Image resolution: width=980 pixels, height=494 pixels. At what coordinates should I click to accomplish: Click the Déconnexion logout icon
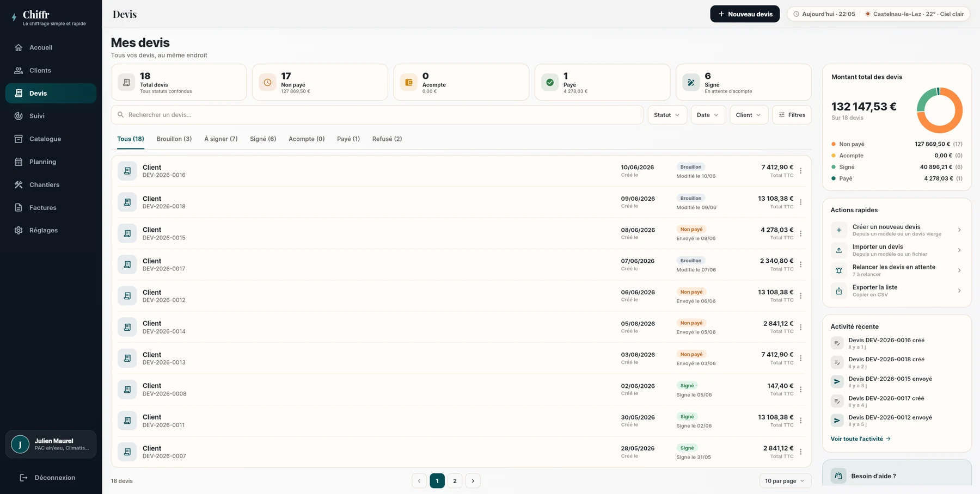coord(23,478)
